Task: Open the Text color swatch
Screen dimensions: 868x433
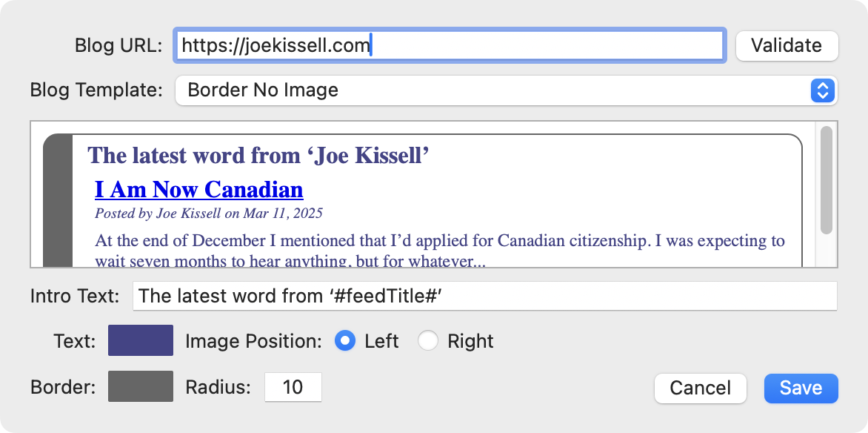Action: (x=141, y=341)
